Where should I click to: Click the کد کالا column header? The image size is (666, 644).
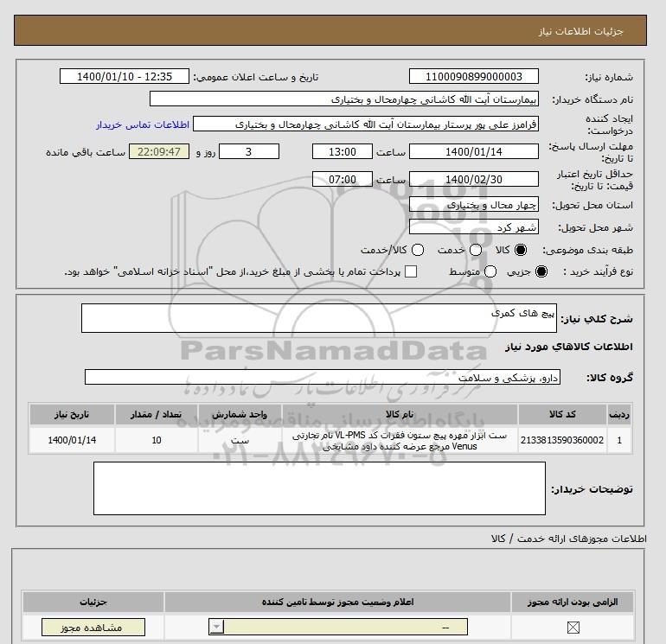[562, 414]
